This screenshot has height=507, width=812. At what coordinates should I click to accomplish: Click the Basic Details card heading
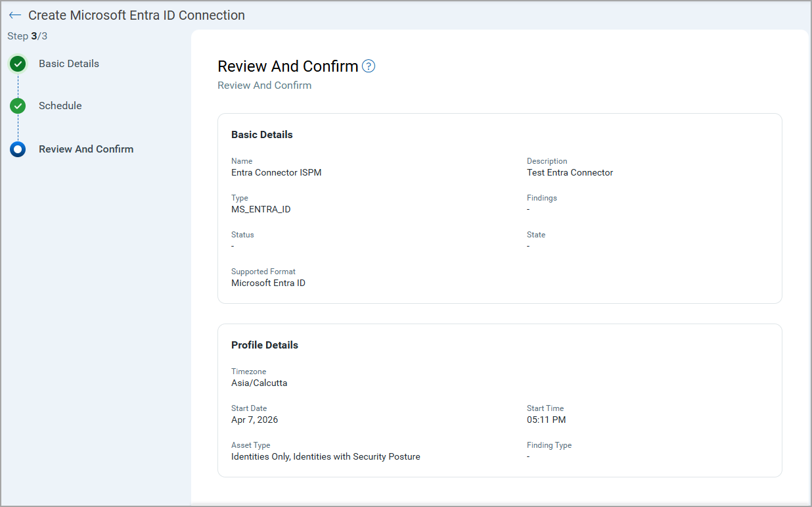(x=262, y=135)
